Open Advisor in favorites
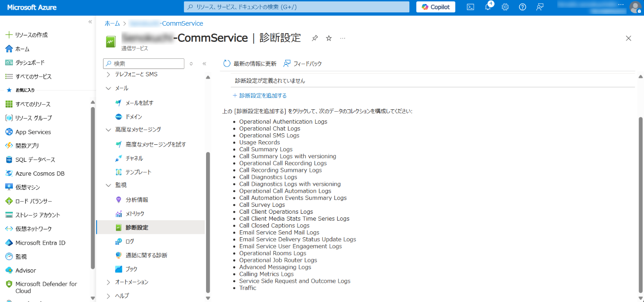Image resolution: width=644 pixels, height=302 pixels. click(20, 270)
